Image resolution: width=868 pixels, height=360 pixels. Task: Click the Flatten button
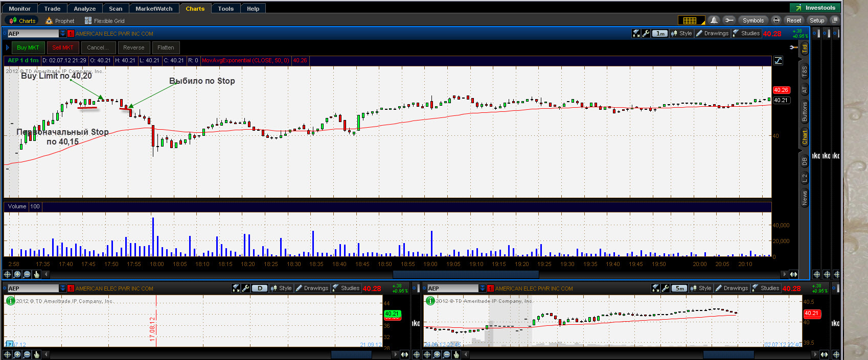click(x=166, y=47)
